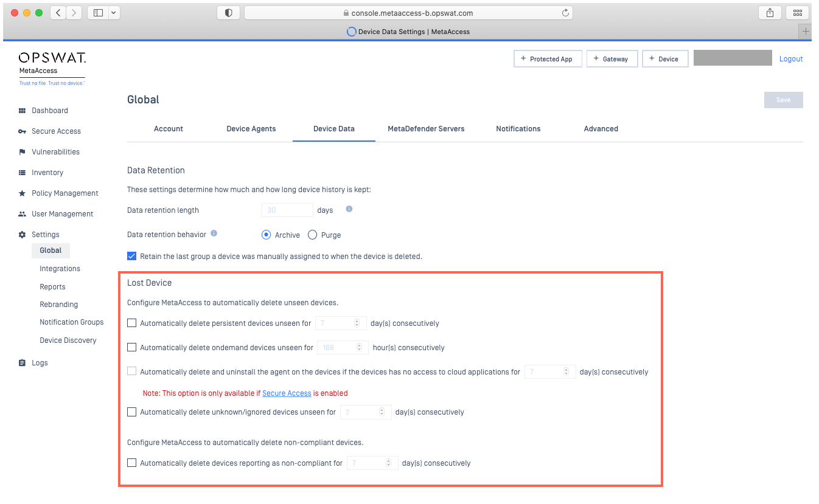Select the Purge radio button

(313, 235)
